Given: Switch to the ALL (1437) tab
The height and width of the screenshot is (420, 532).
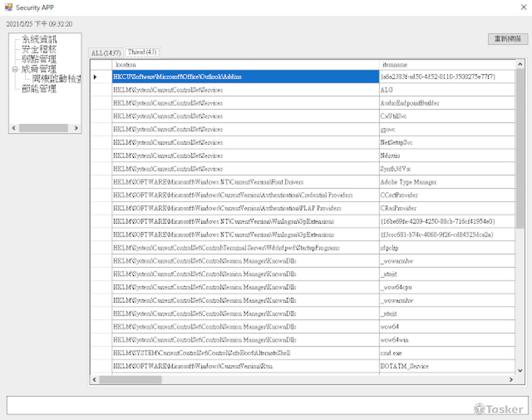Looking at the screenshot, I should coord(106,53).
